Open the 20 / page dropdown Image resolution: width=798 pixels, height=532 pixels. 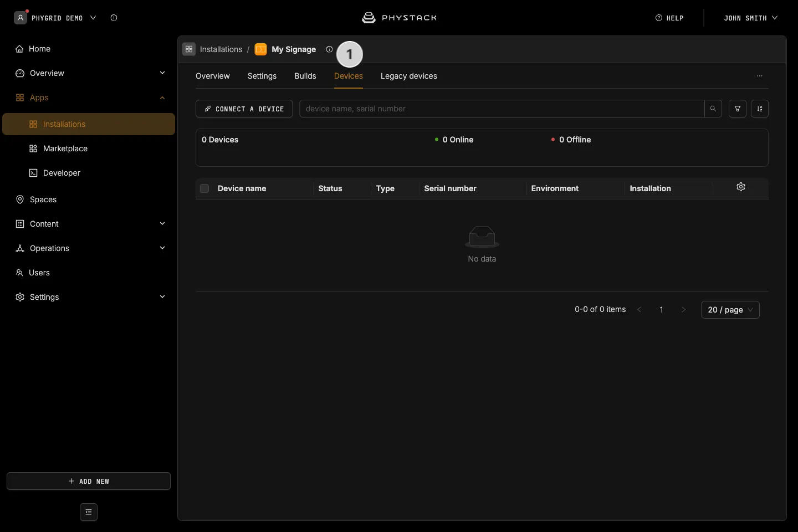point(730,310)
